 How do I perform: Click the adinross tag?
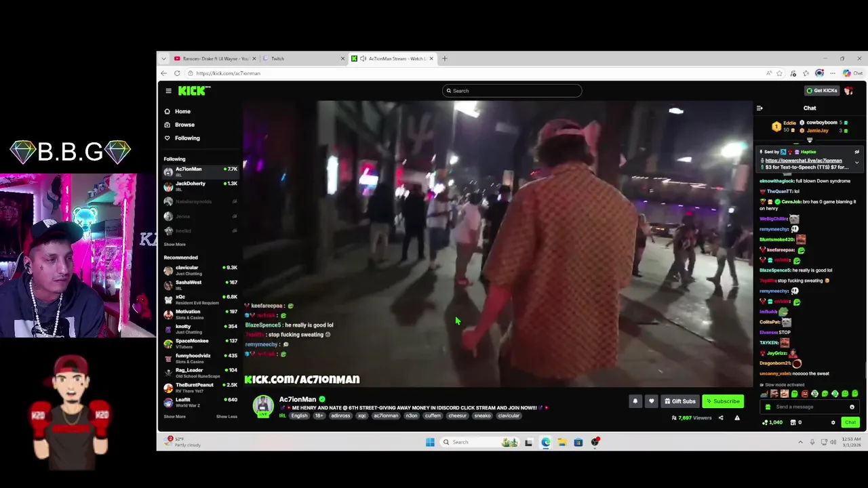(x=341, y=416)
